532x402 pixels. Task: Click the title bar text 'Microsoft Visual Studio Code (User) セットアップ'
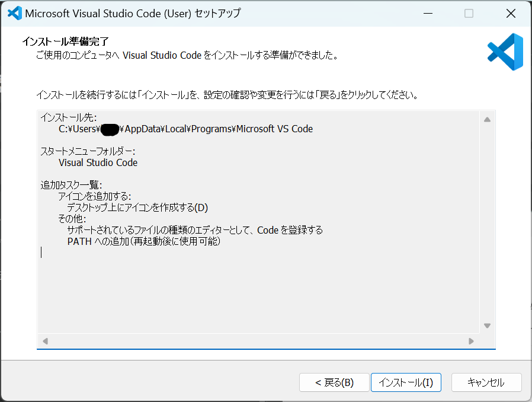(133, 13)
